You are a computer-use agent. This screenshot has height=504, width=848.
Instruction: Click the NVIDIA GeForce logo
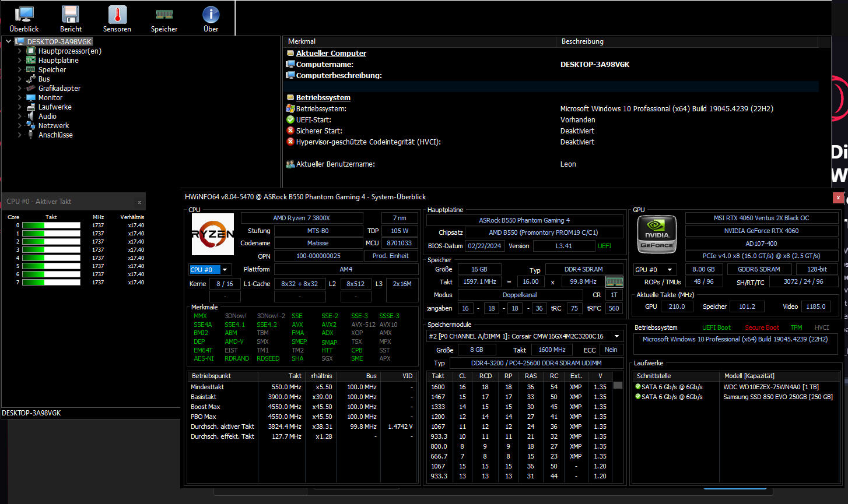657,234
